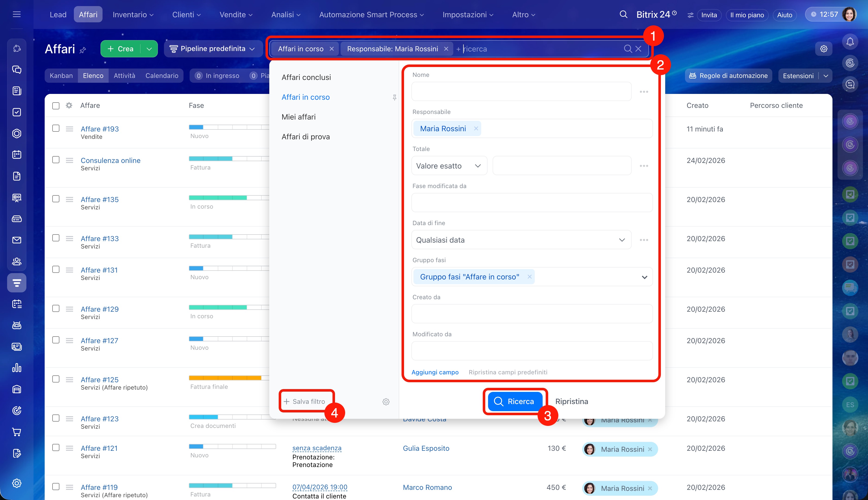Select the Miei affari saved filter
Viewport: 868px width, 500px height.
[x=298, y=117]
